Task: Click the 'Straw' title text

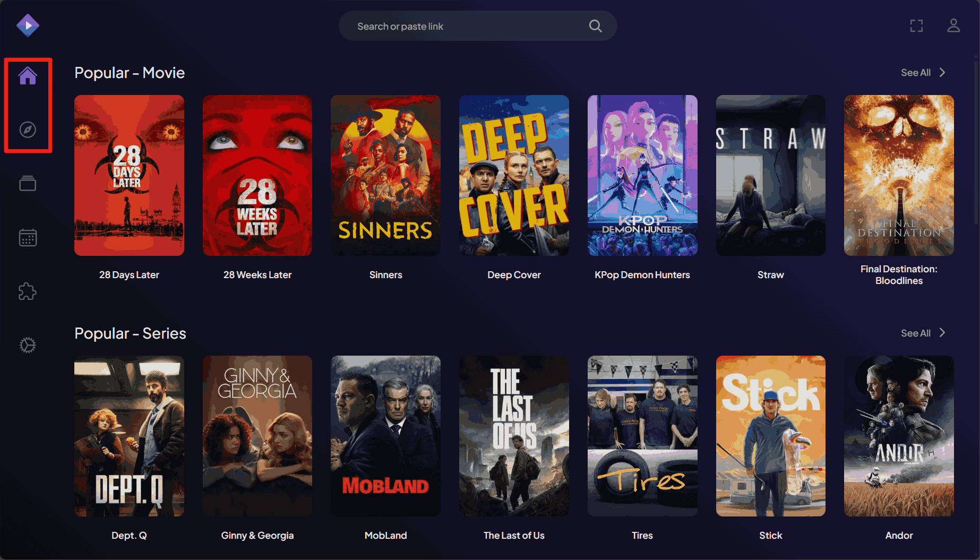Action: click(x=771, y=275)
